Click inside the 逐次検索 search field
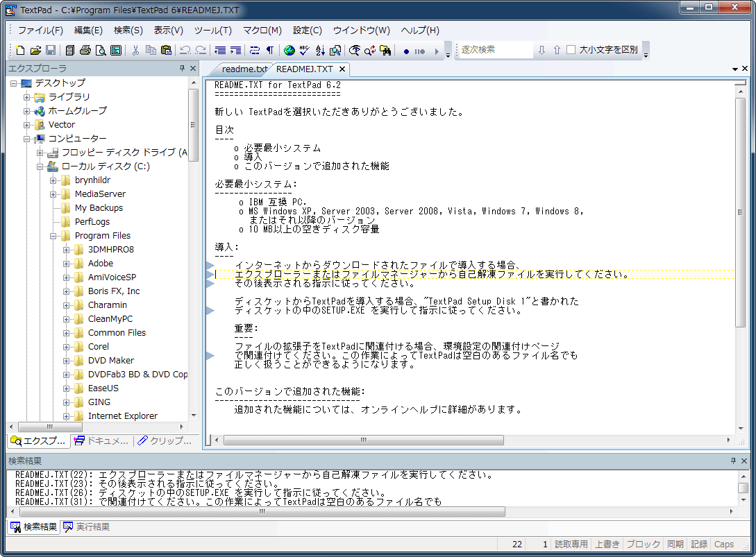Image resolution: width=756 pixels, height=557 pixels. pyautogui.click(x=493, y=50)
